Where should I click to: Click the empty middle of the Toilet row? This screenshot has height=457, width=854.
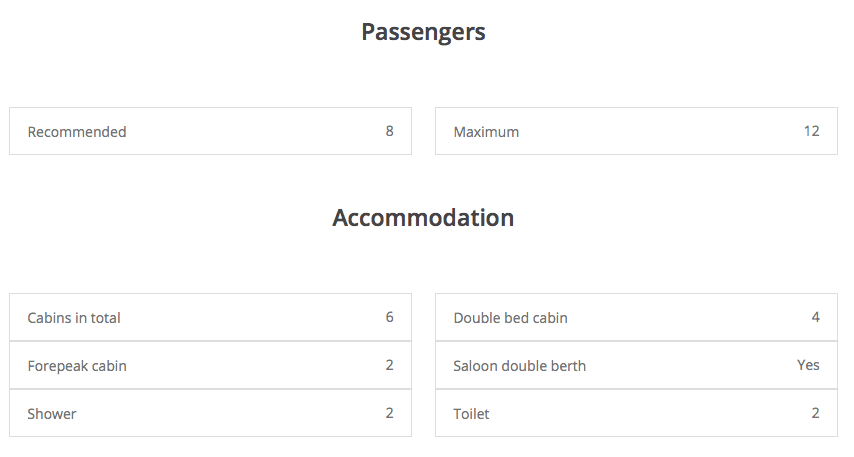coord(650,413)
